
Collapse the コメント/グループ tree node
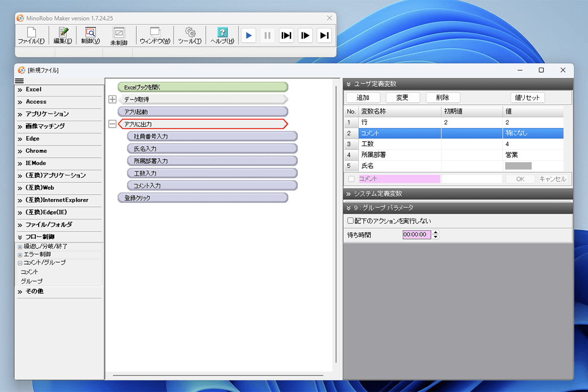pyautogui.click(x=20, y=263)
